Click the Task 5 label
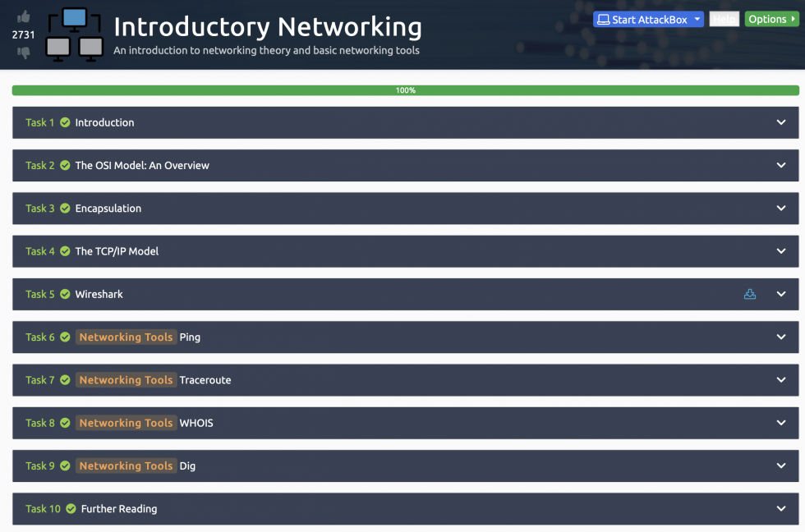805x532 pixels. click(x=40, y=294)
